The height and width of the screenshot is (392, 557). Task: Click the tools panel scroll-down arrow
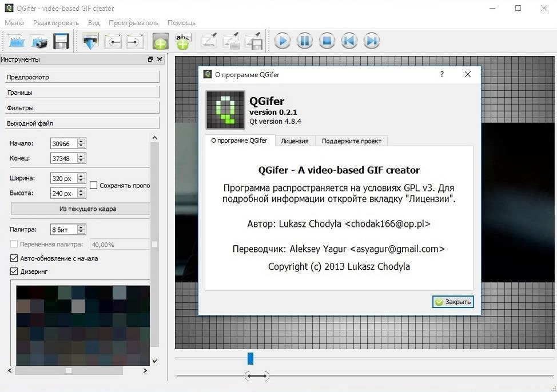pyautogui.click(x=154, y=361)
